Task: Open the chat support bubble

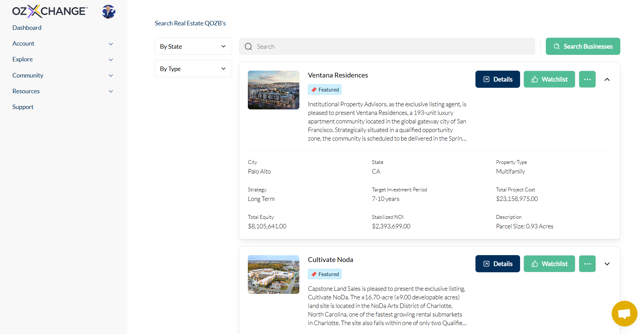Action: [x=624, y=313]
